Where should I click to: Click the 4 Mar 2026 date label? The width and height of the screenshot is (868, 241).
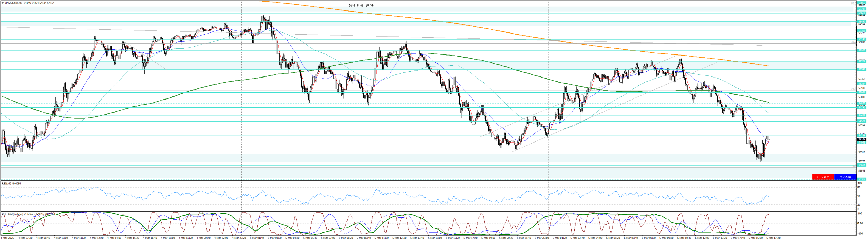tap(7, 238)
